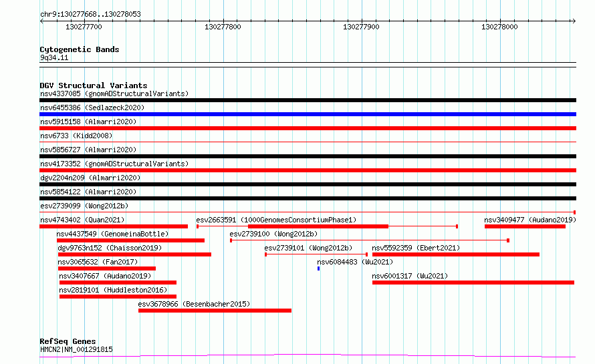Viewport: 595px width, 364px height.
Task: Open nsv6001317 (Wu2021) variant label
Action: (410, 276)
